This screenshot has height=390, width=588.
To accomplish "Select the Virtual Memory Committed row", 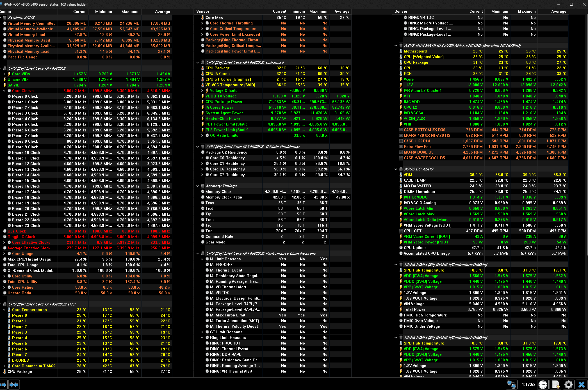I will [x=86, y=23].
